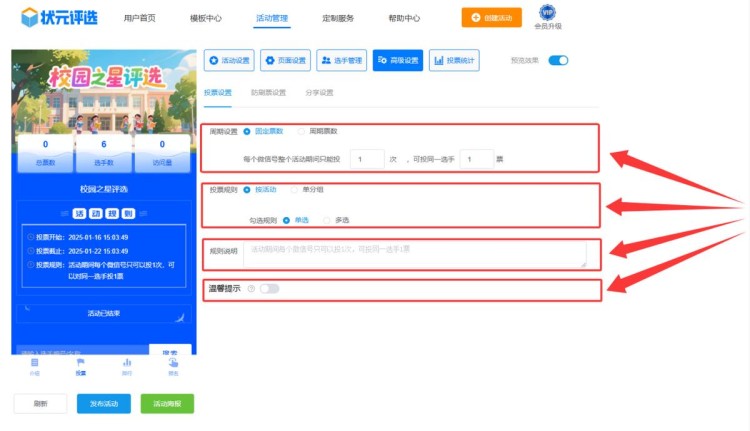Choose the 多选 radio option
Image resolution: width=750 pixels, height=431 pixels.
click(327, 220)
